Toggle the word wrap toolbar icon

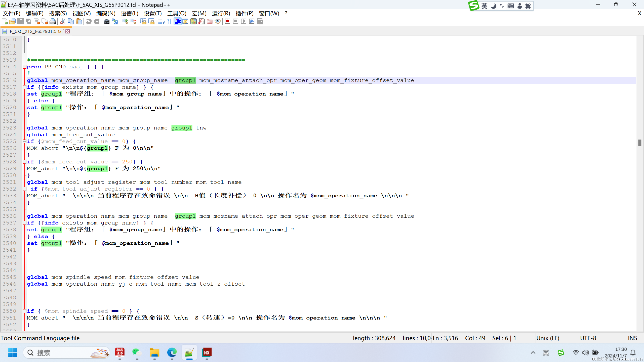point(161,21)
